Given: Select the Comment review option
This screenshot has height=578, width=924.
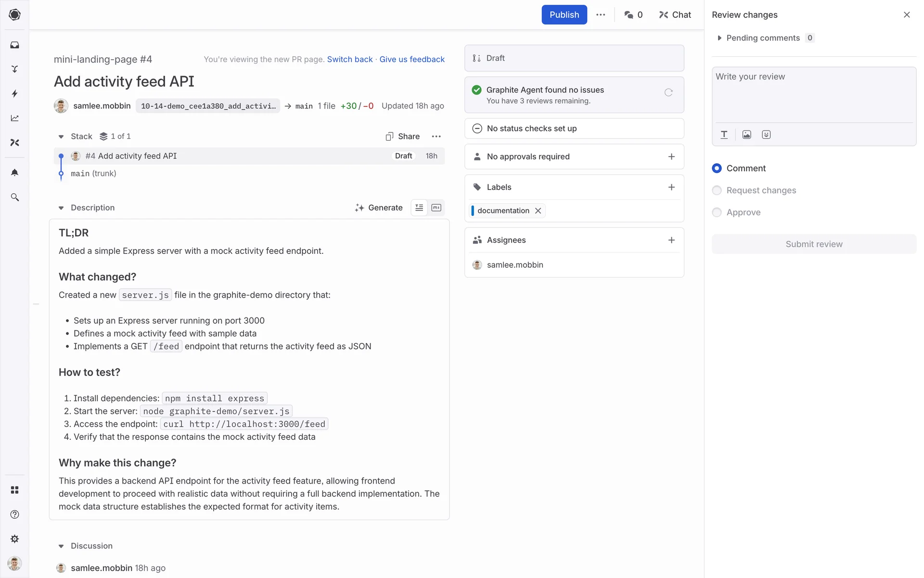Looking at the screenshot, I should click(x=717, y=168).
